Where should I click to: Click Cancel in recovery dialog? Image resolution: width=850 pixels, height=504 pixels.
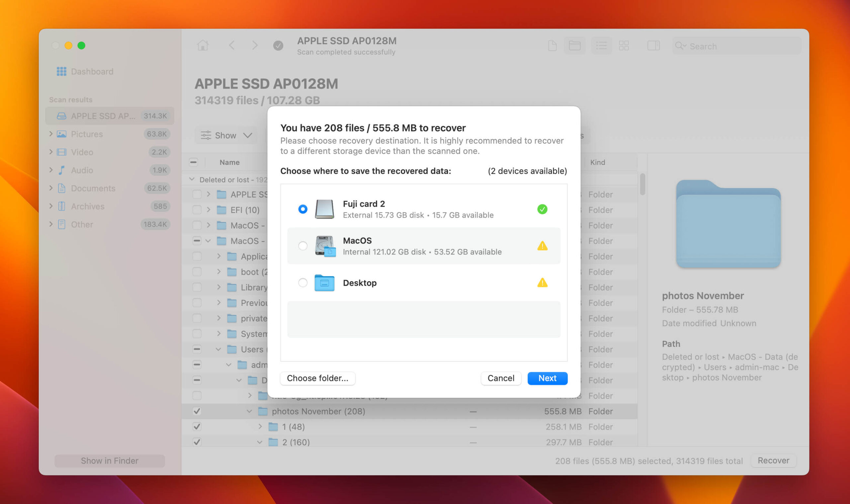tap(501, 378)
